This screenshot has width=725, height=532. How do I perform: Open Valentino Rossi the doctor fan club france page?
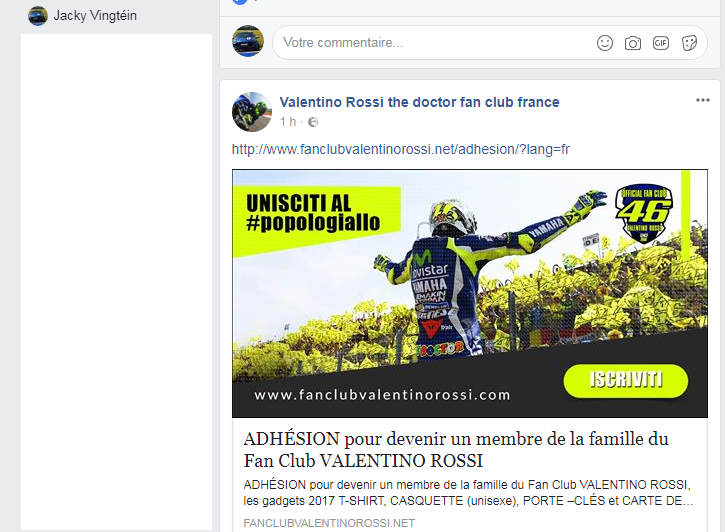(419, 102)
